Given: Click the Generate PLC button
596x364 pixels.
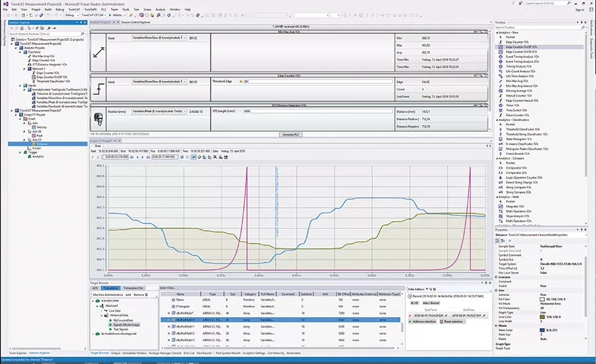Looking at the screenshot, I should tap(291, 134).
